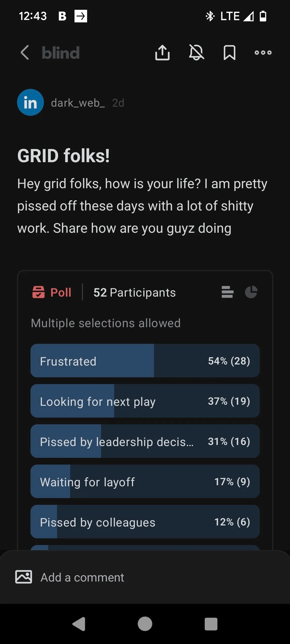Screen dimensions: 290x644
Task: Switch poll to bar chart view
Action: [x=227, y=292]
